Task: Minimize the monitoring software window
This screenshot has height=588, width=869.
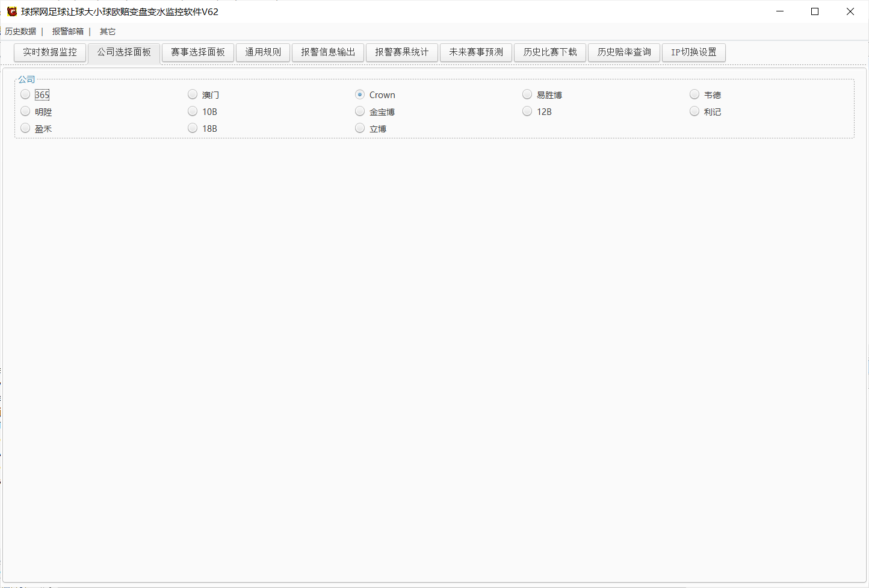Action: [780, 11]
